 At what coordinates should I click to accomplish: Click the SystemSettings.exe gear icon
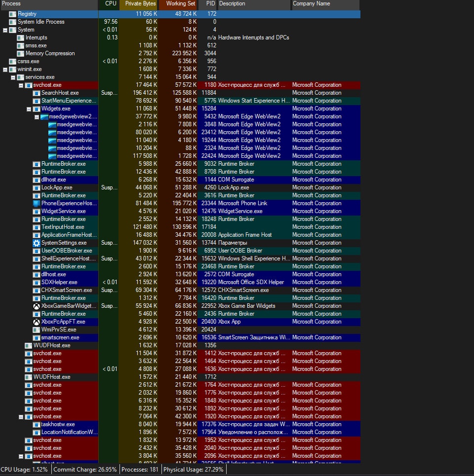(x=36, y=243)
